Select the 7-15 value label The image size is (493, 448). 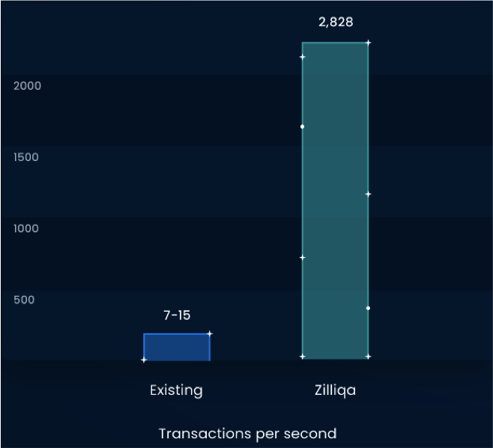pyautogui.click(x=177, y=315)
